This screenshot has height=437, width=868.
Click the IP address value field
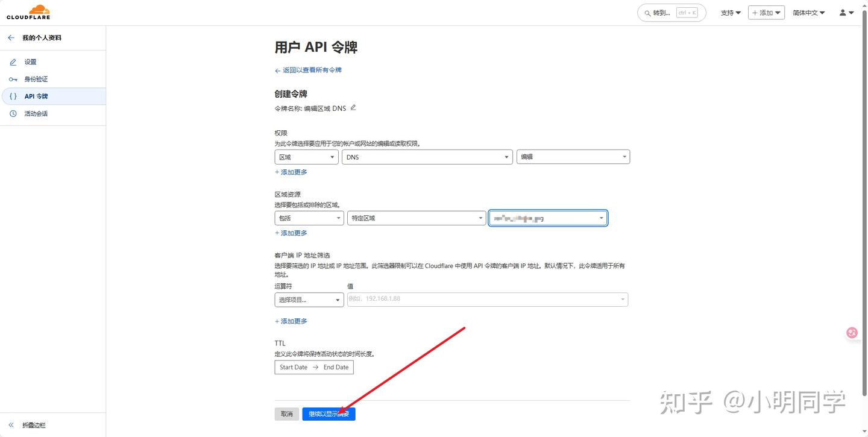coord(488,299)
